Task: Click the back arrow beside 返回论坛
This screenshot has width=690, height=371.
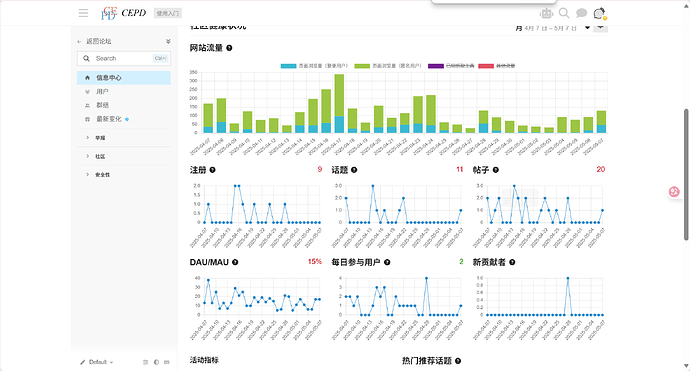Action: pyautogui.click(x=79, y=41)
